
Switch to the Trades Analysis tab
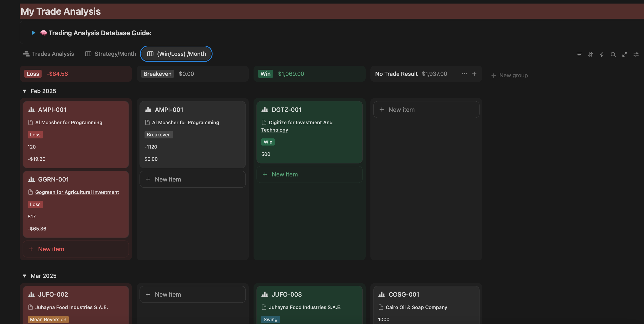pos(48,54)
